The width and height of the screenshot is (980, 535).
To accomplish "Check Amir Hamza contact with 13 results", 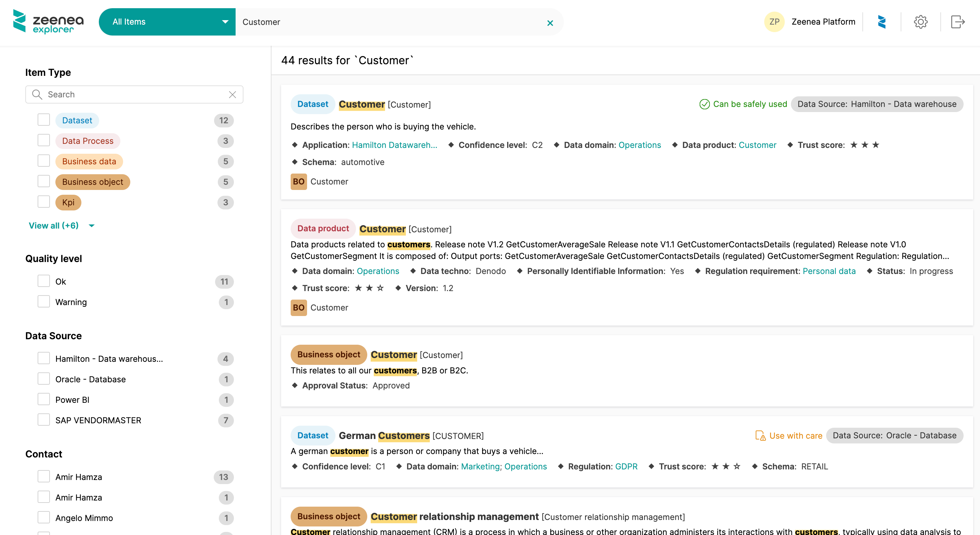I will pos(44,477).
